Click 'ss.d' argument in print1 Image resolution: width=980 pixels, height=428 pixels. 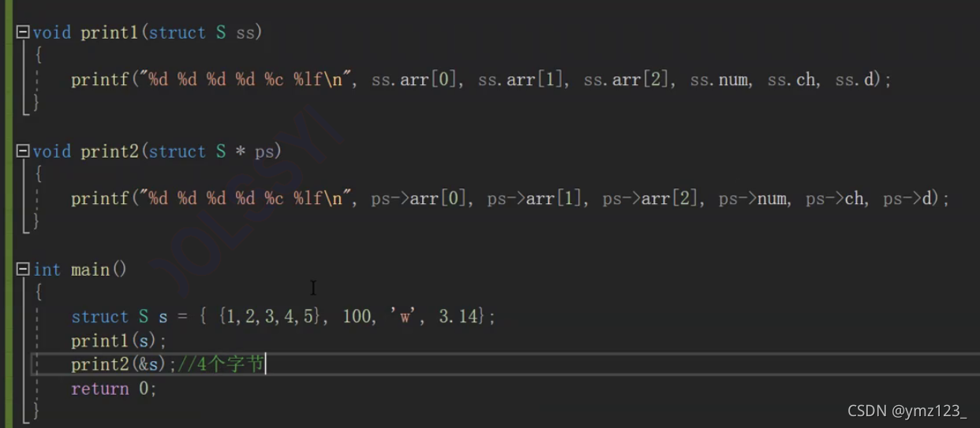tap(855, 80)
